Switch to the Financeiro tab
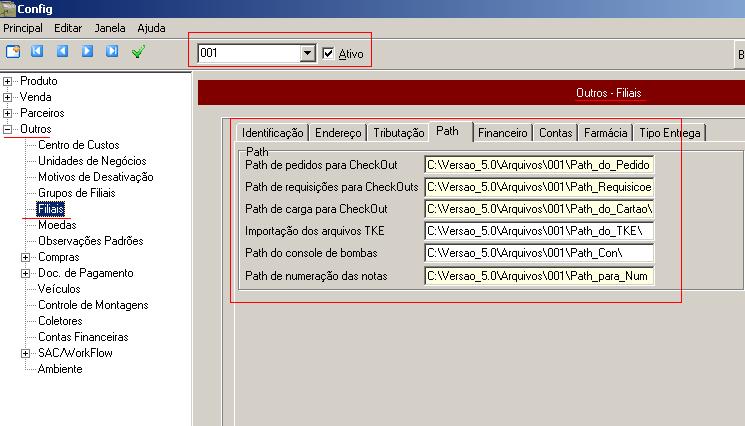The image size is (745, 426). click(x=503, y=133)
